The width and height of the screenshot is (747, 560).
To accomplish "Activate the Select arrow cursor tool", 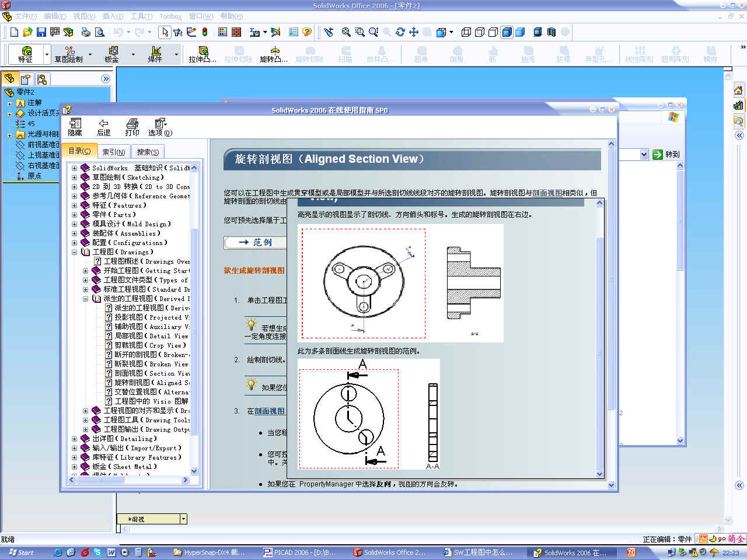I will [165, 32].
